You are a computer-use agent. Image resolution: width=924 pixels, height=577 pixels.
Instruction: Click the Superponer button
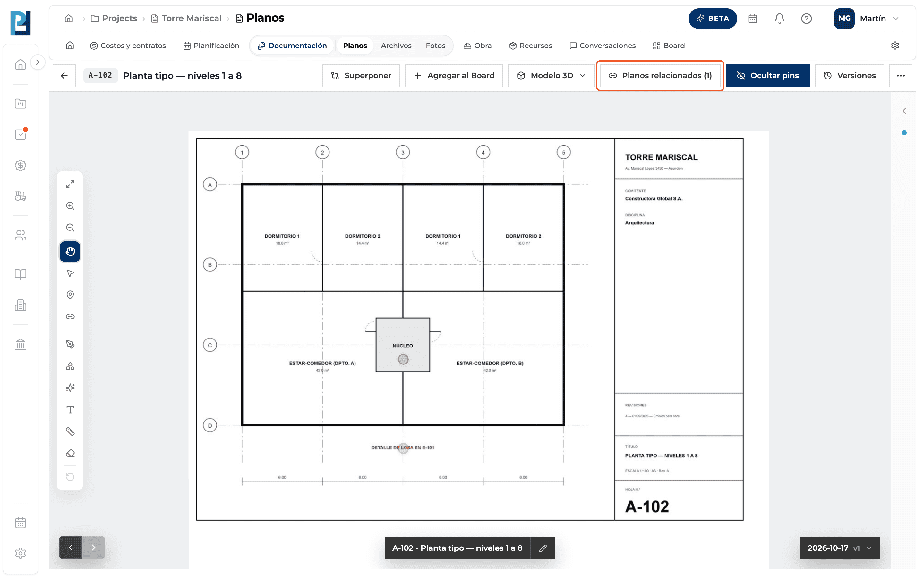tap(361, 76)
